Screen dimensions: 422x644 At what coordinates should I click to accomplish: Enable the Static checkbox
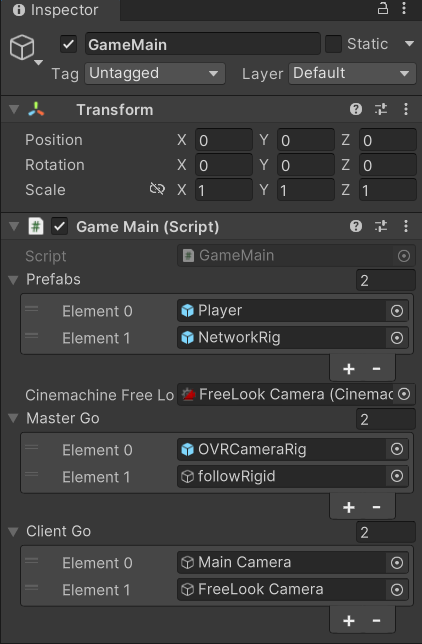tap(333, 44)
